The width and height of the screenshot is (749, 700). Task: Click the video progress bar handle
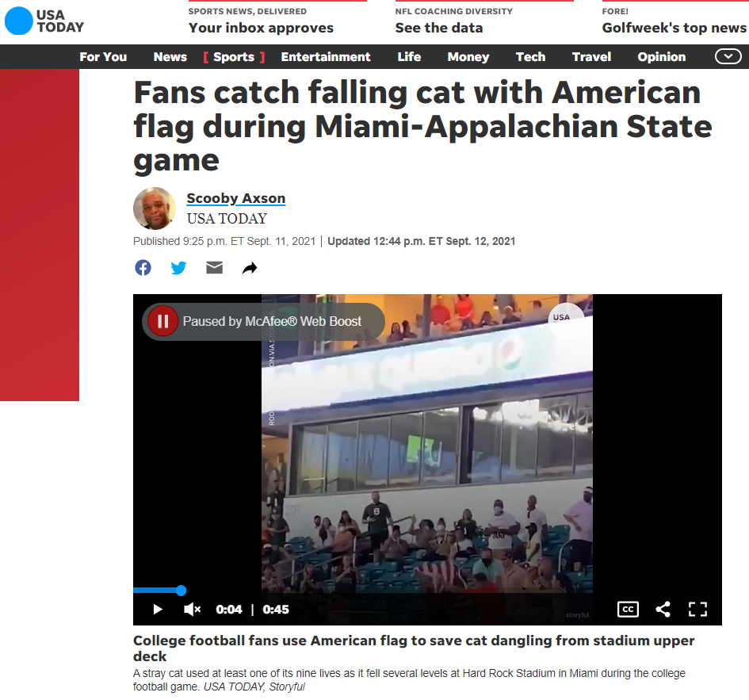(x=181, y=590)
